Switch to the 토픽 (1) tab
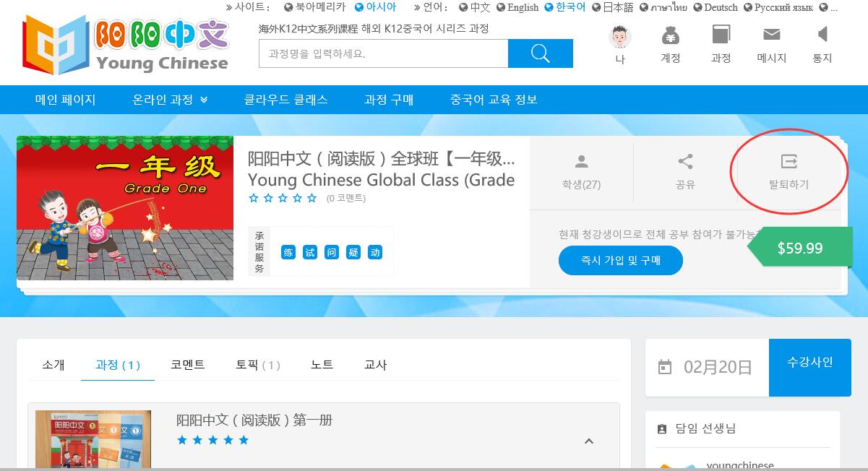This screenshot has height=471, width=868. click(258, 365)
